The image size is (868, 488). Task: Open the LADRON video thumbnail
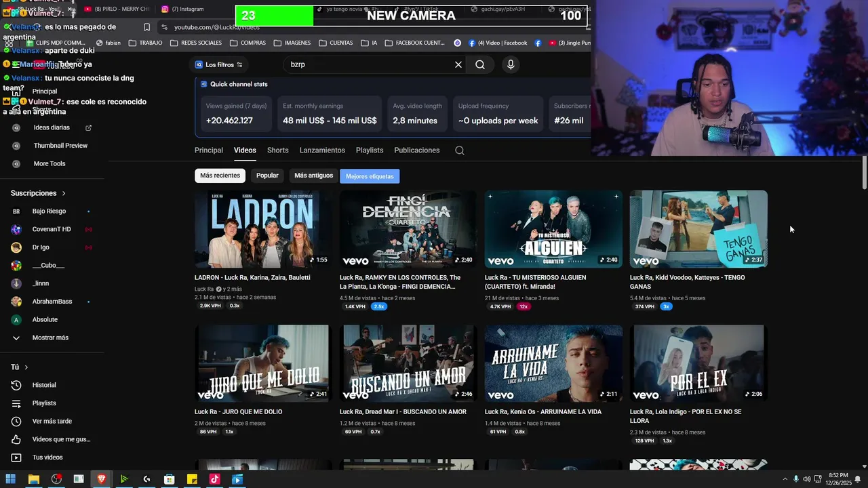(263, 229)
